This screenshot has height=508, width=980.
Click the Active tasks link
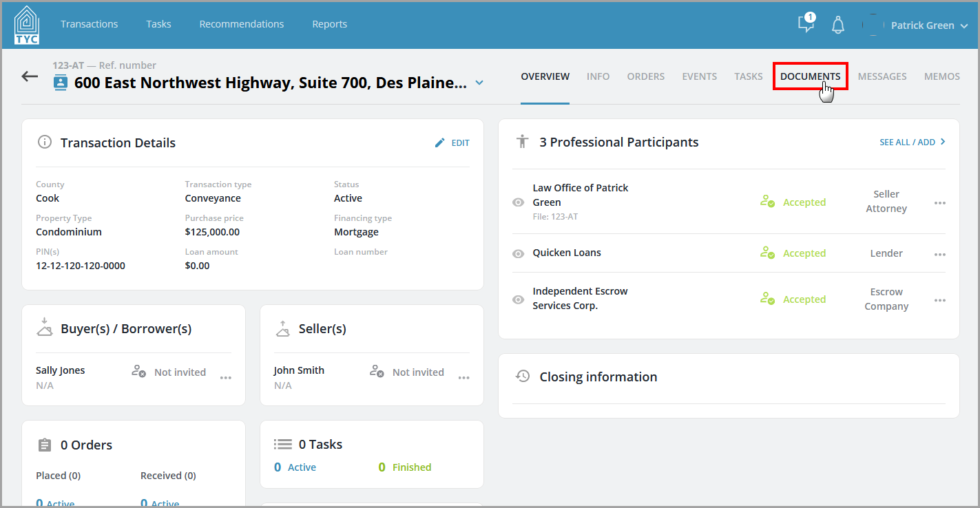295,467
